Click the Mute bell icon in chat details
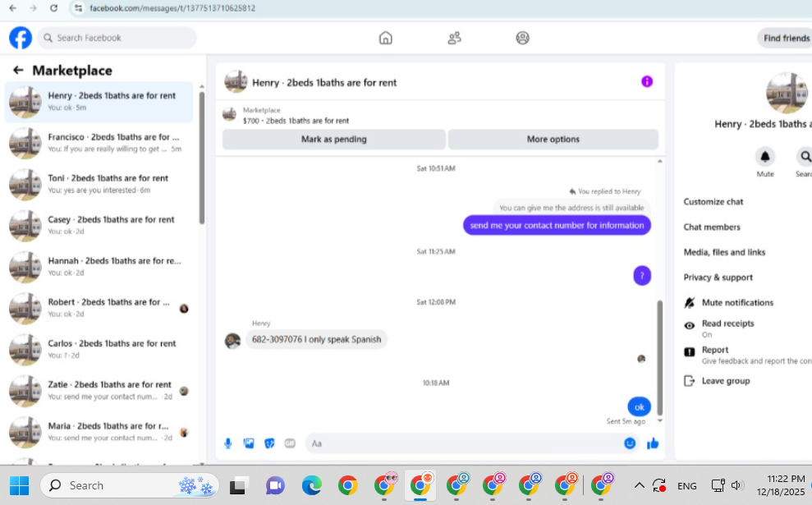The image size is (812, 505). (x=765, y=156)
